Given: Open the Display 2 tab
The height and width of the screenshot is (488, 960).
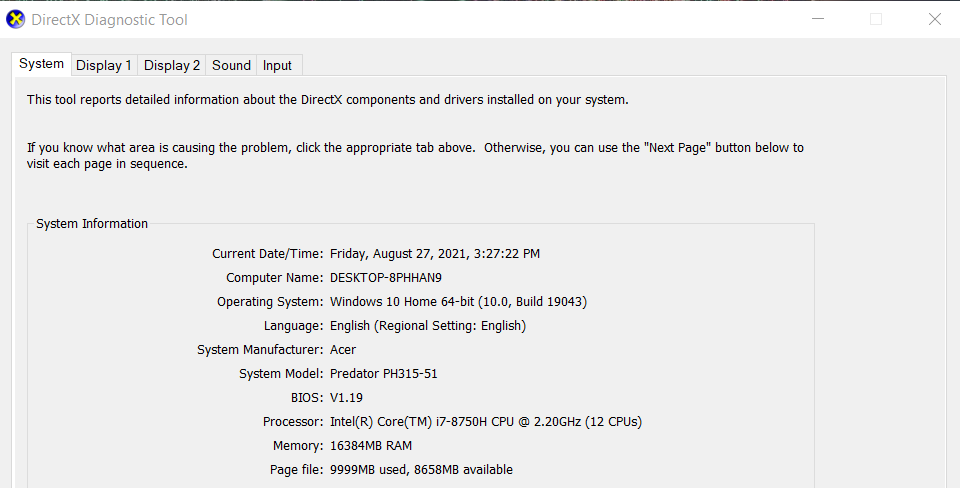Looking at the screenshot, I should coord(171,66).
